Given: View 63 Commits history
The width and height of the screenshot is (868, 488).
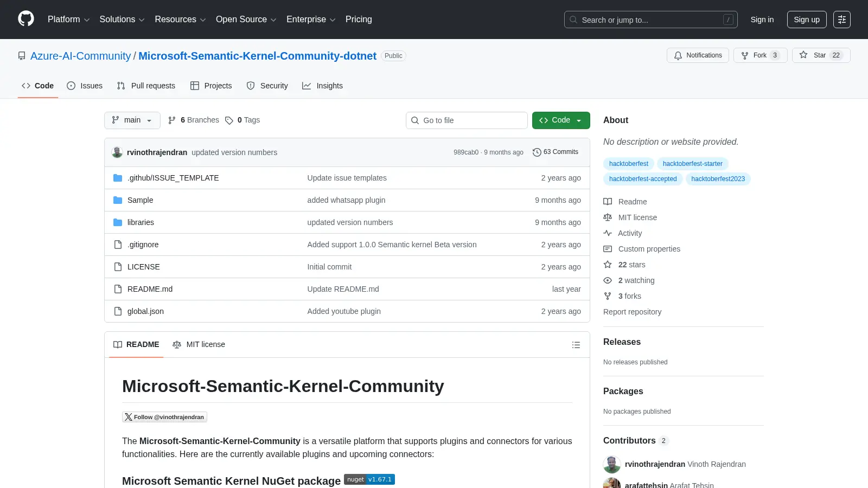Looking at the screenshot, I should 556,152.
